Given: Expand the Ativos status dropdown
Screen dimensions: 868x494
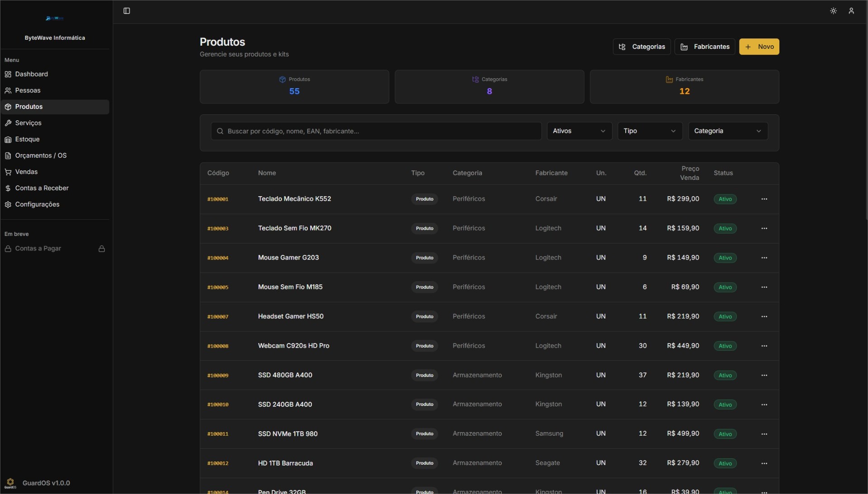Looking at the screenshot, I should tap(579, 131).
